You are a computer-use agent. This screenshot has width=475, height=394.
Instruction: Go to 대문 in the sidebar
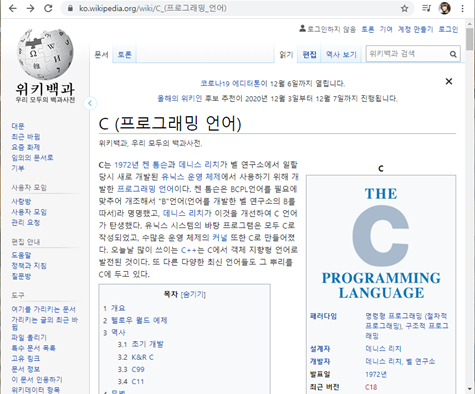tap(18, 126)
